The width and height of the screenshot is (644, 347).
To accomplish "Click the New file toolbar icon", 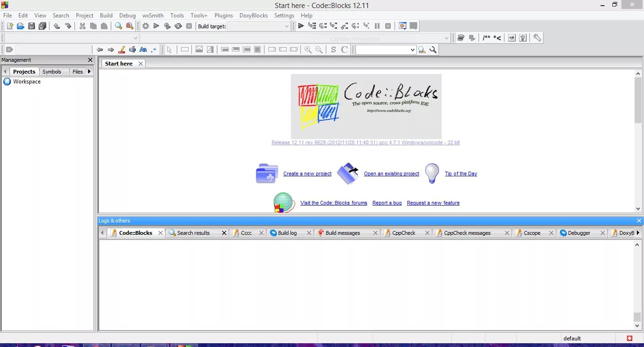I will coord(9,26).
